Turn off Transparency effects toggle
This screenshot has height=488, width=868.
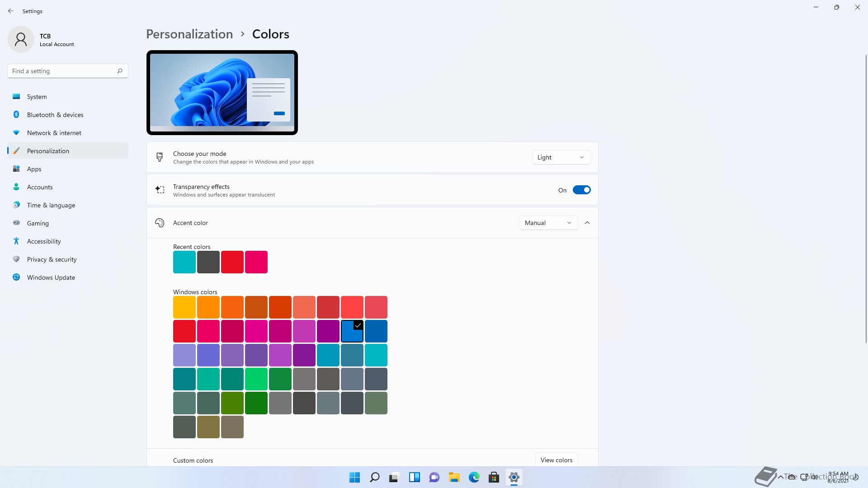pyautogui.click(x=581, y=190)
